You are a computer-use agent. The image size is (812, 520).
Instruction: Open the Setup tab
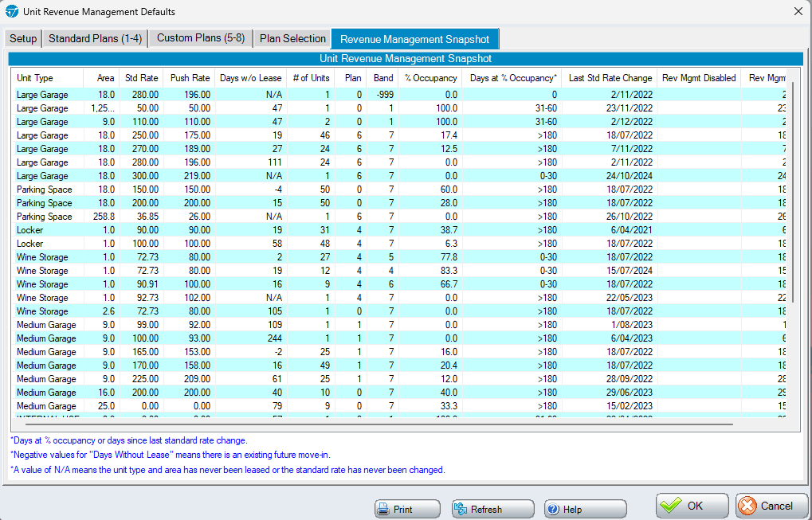23,38
